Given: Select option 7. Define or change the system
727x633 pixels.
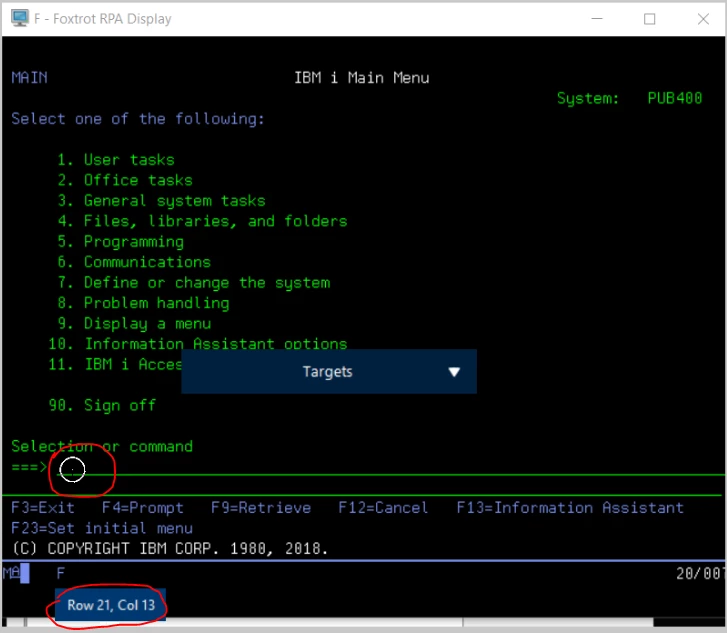Looking at the screenshot, I should [x=194, y=283].
